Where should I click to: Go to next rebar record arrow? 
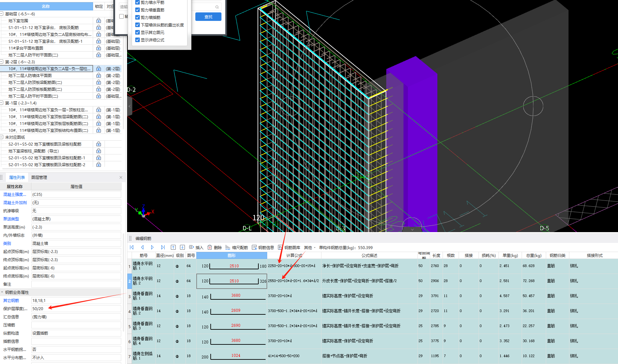pos(152,247)
